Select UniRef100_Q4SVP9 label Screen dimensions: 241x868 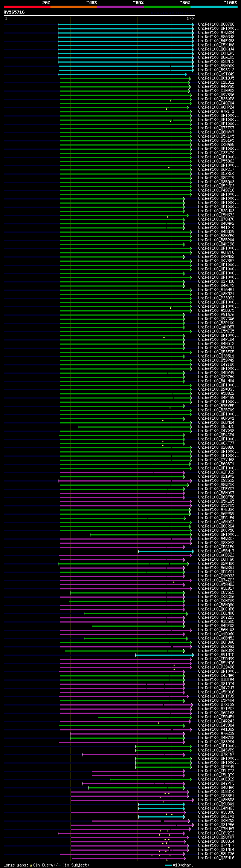pos(216,750)
